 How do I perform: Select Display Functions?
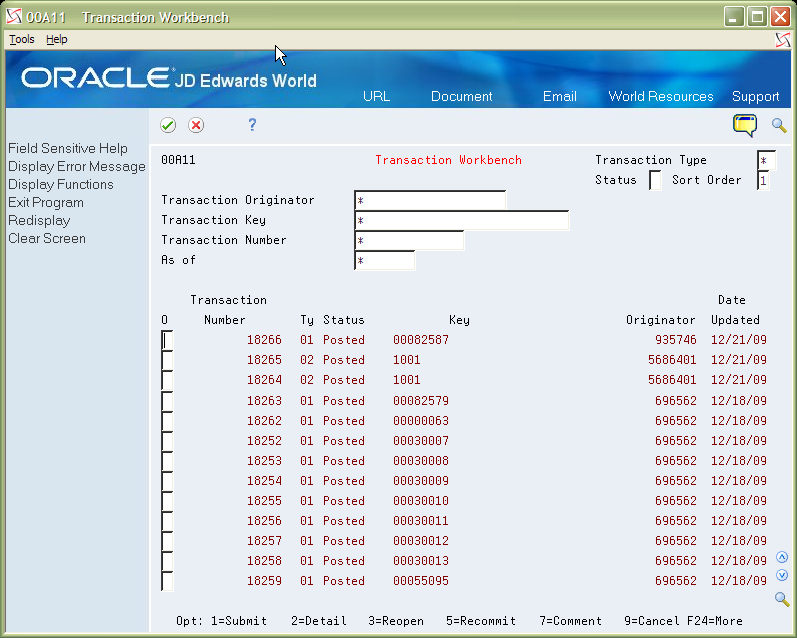61,185
